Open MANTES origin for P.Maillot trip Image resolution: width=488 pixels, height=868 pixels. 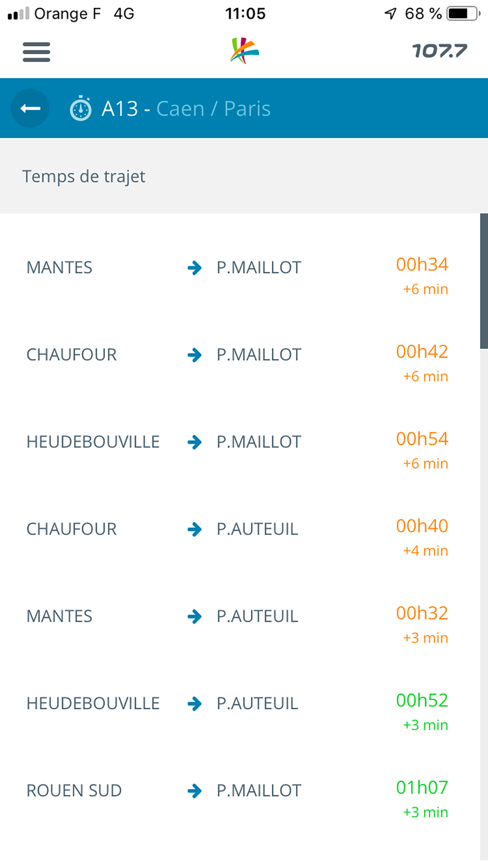click(60, 268)
